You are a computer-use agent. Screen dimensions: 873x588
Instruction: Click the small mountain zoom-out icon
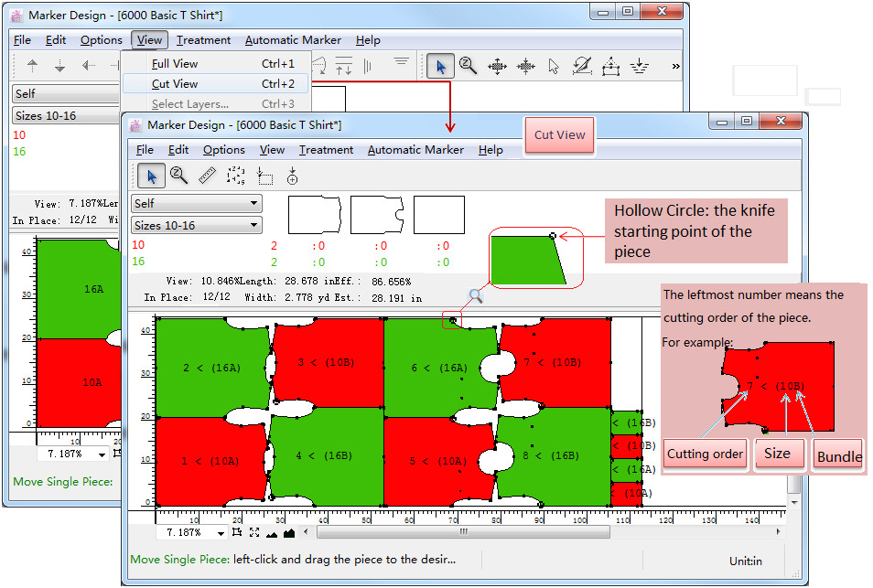tap(272, 532)
